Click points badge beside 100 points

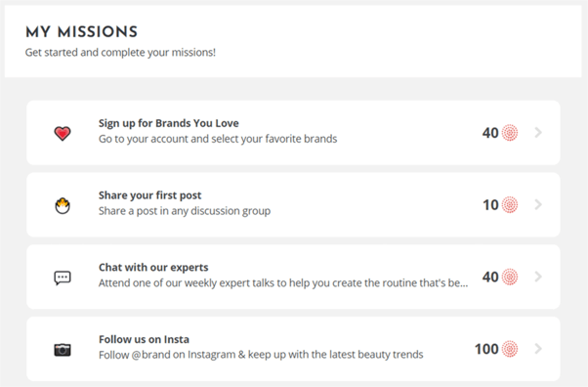(510, 349)
